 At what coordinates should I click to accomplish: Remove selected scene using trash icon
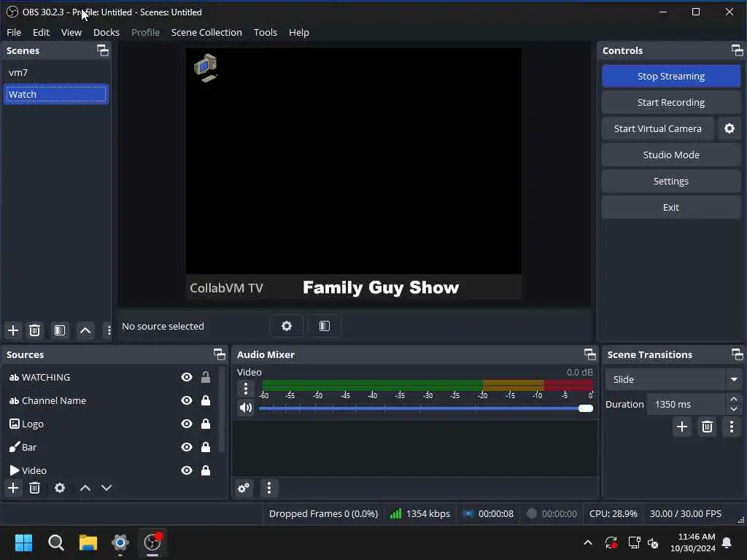pos(34,330)
